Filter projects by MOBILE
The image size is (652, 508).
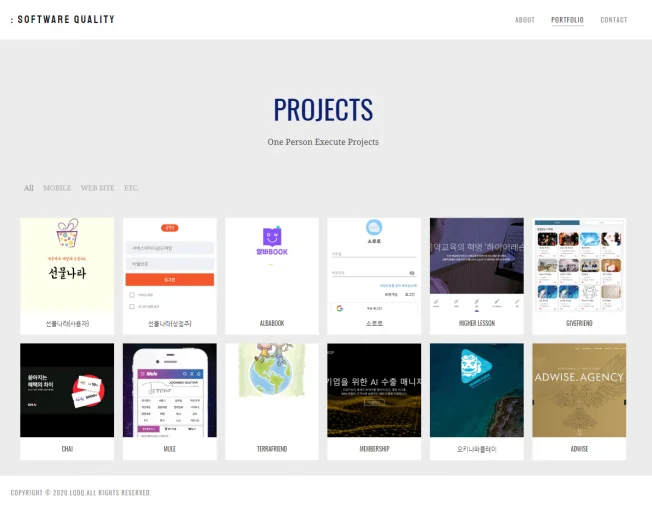[x=57, y=188]
